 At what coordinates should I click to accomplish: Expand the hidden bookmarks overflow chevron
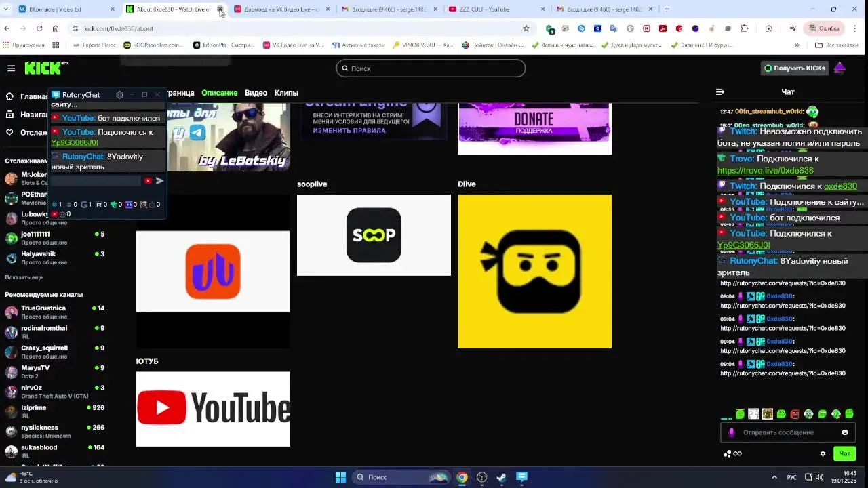pos(797,45)
